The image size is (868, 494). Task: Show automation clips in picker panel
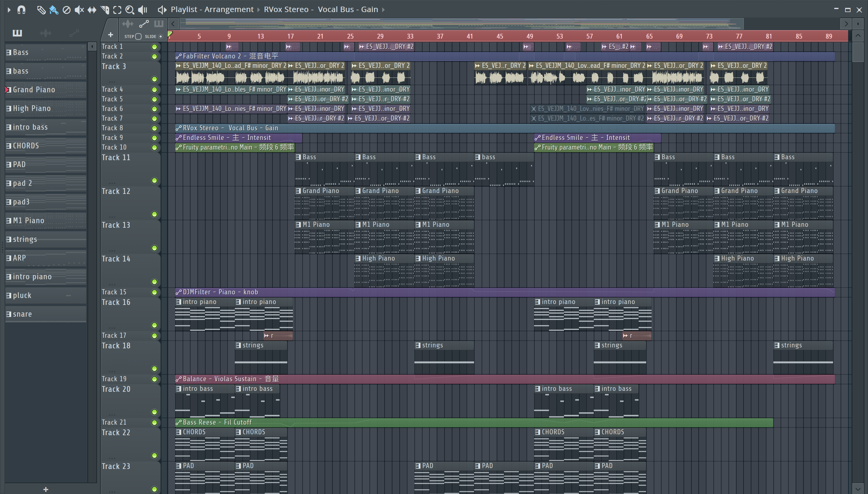pos(74,33)
